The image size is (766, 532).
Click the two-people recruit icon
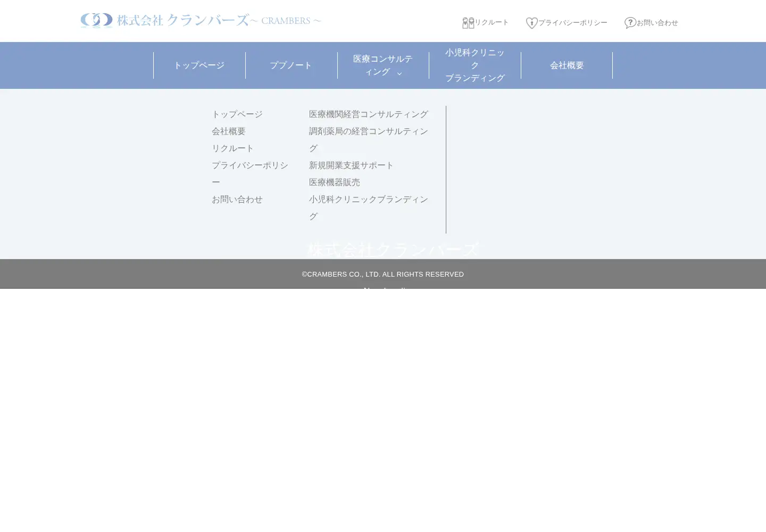(468, 23)
